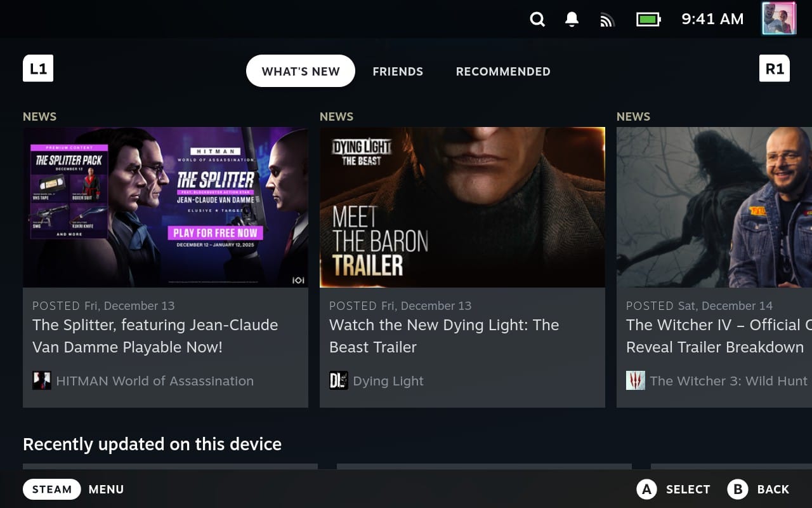The width and height of the screenshot is (812, 508).
Task: Click the SELECT action label
Action: [x=688, y=490]
